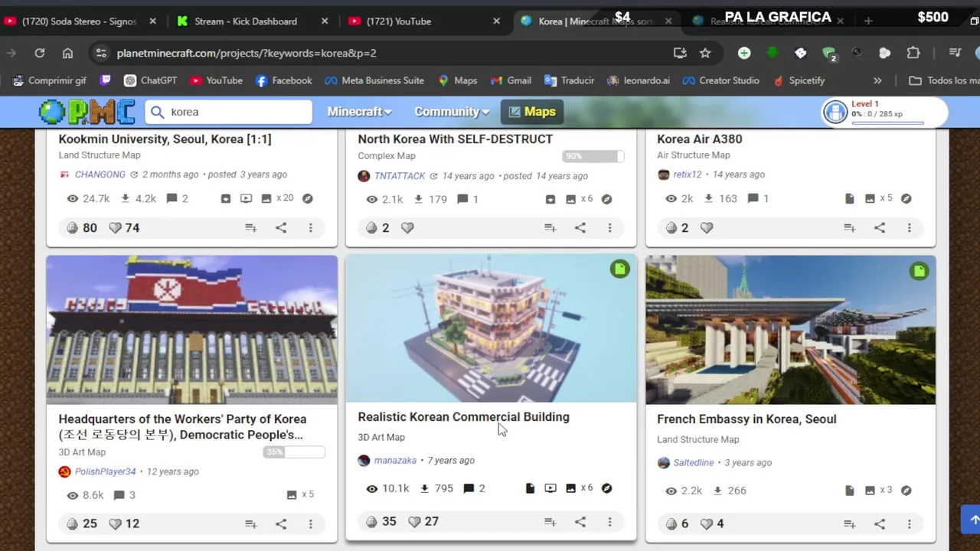Share the North Korea With SELF-DESTRUCT project
Image resolution: width=980 pixels, height=551 pixels.
[580, 228]
